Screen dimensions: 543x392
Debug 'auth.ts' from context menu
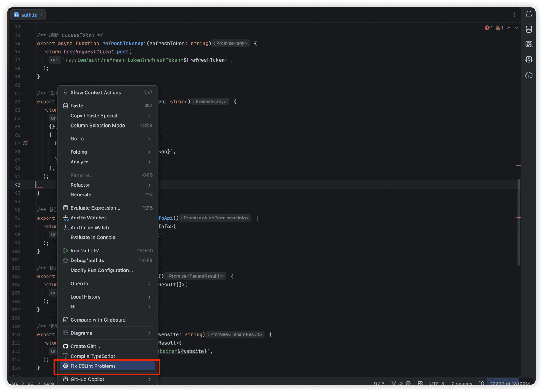point(108,260)
